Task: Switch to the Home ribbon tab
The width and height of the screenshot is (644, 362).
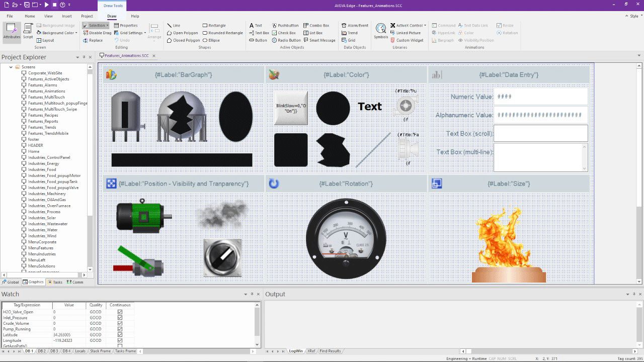Action: pyautogui.click(x=29, y=16)
